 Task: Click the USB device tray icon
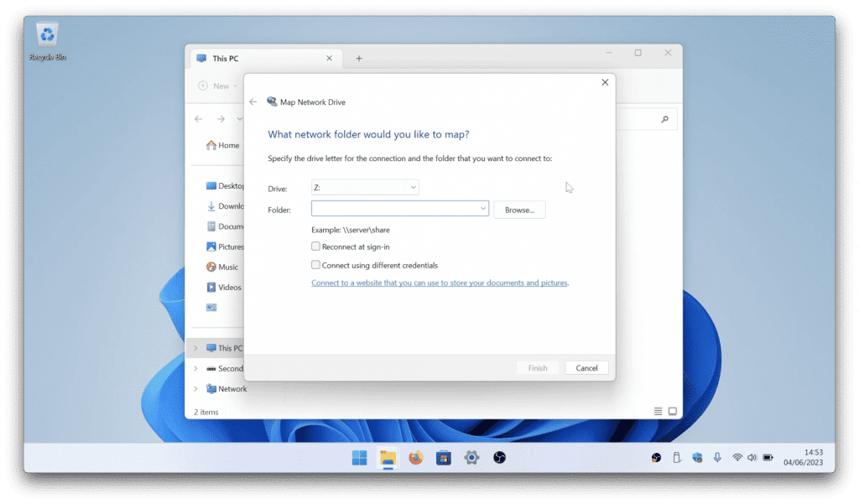tap(677, 457)
